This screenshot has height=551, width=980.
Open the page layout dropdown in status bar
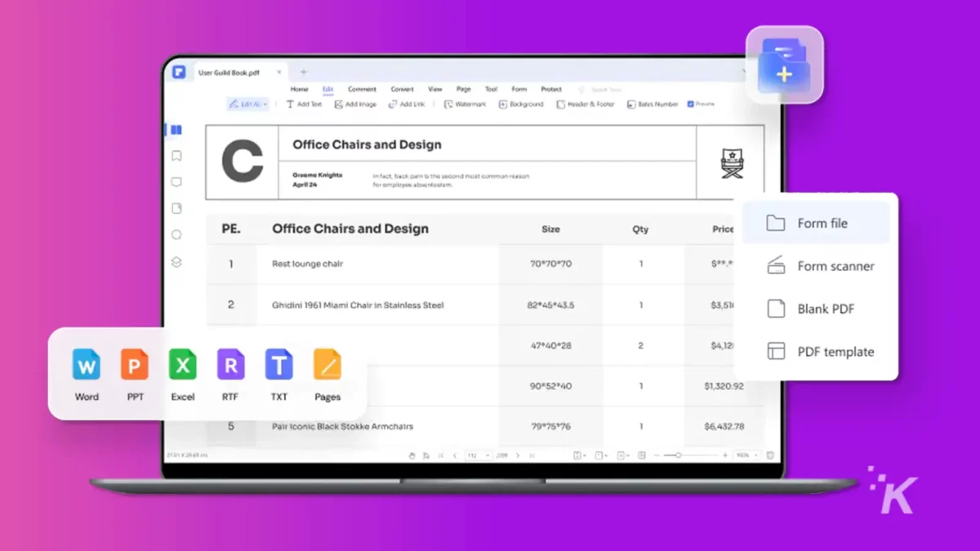[x=602, y=455]
